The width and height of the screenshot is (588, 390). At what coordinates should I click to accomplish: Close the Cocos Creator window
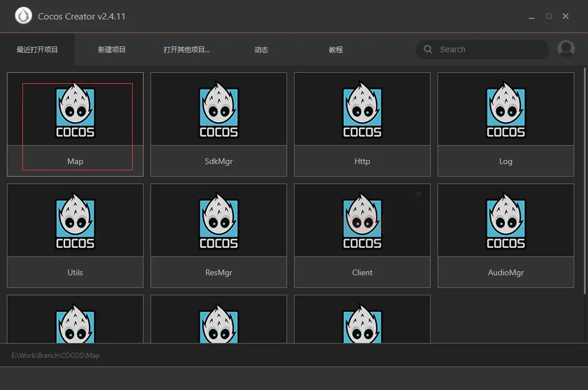[566, 16]
